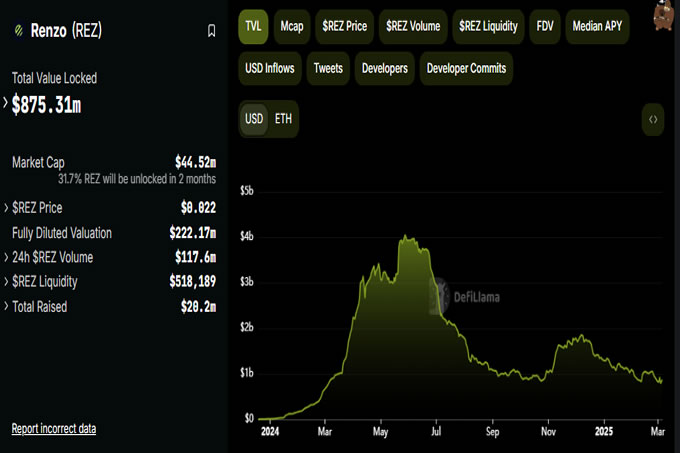The width and height of the screenshot is (680, 453).
Task: Switch chart denomination to USD
Action: (x=254, y=119)
